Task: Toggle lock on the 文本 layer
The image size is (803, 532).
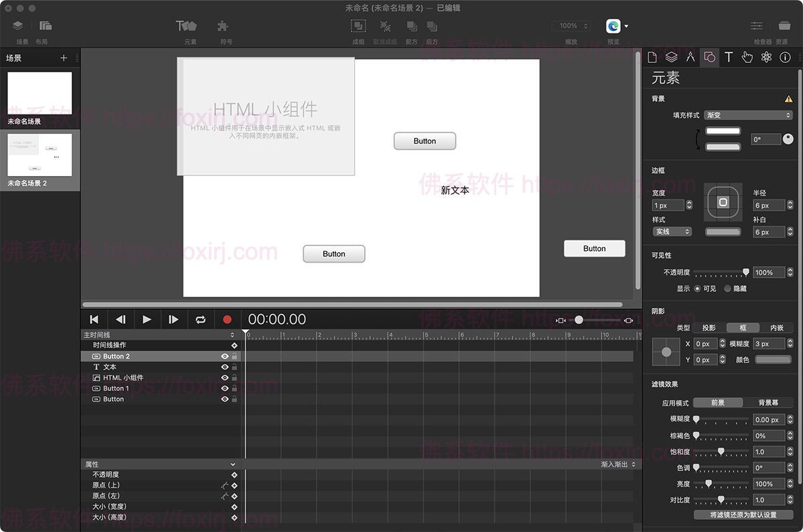Action: [234, 367]
